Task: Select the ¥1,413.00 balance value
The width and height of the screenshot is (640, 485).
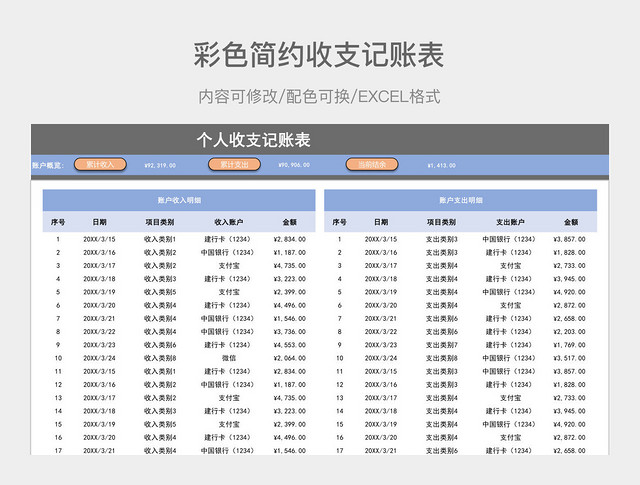Action: pyautogui.click(x=442, y=165)
